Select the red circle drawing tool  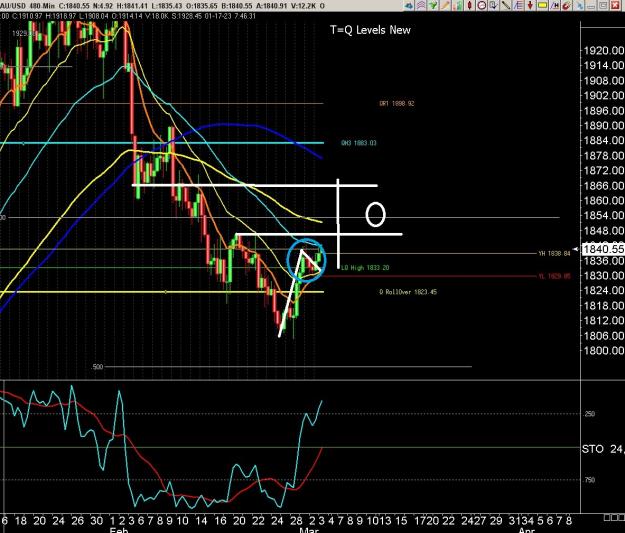point(482,6)
